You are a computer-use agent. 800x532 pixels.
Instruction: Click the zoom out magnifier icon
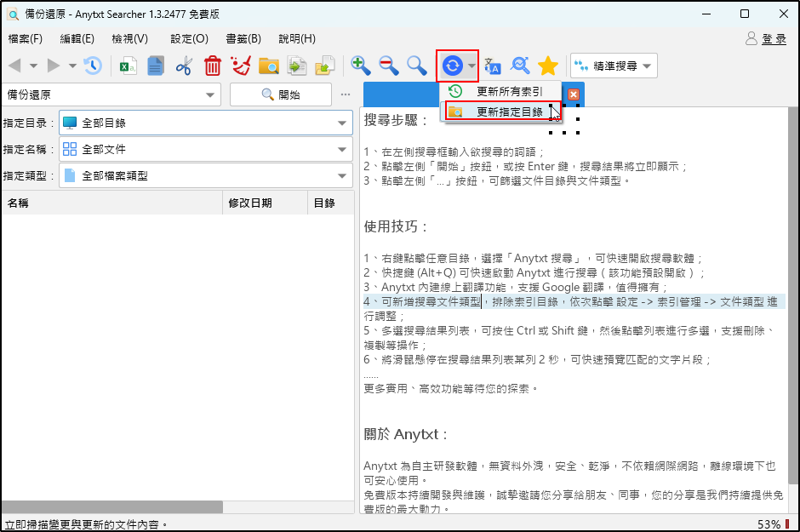(x=389, y=66)
